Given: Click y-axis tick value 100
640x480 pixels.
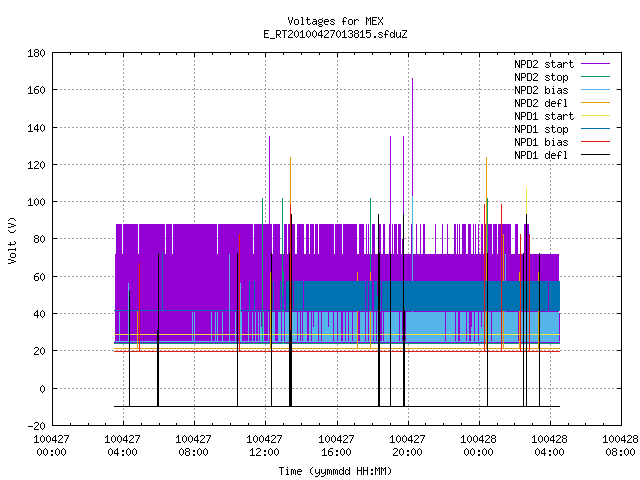Looking at the screenshot, I should click(36, 202).
